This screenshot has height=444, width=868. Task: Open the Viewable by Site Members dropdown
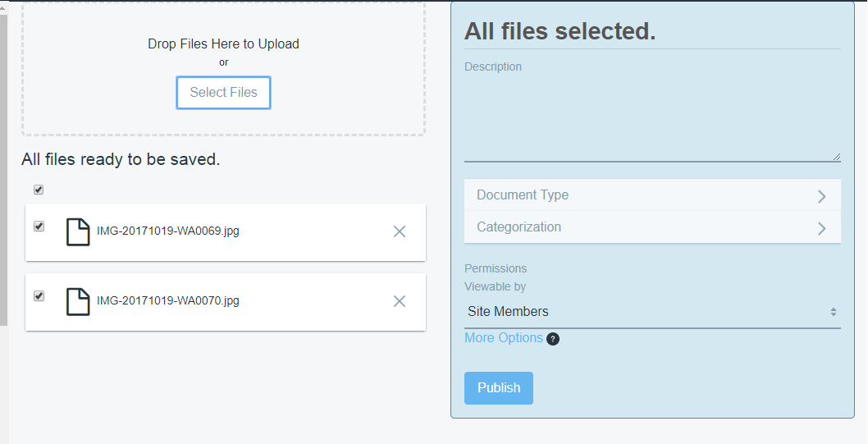point(652,312)
